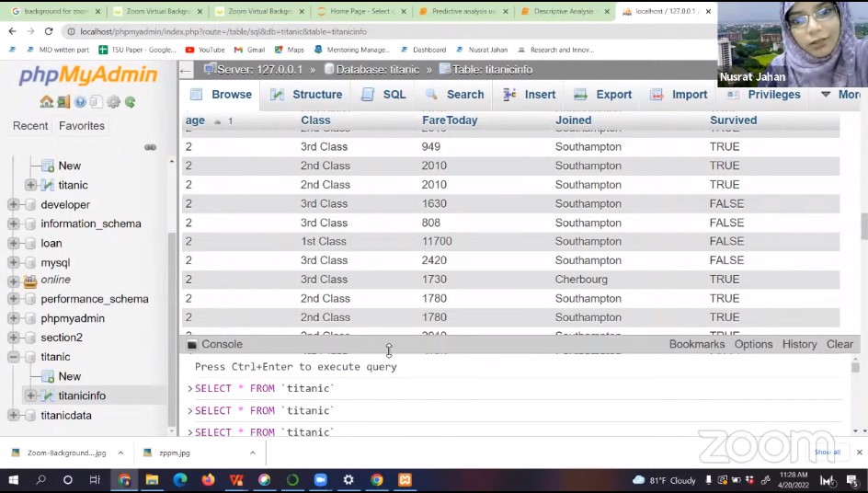
Task: Reload navigation panel with green refresh icon
Action: coord(130,102)
